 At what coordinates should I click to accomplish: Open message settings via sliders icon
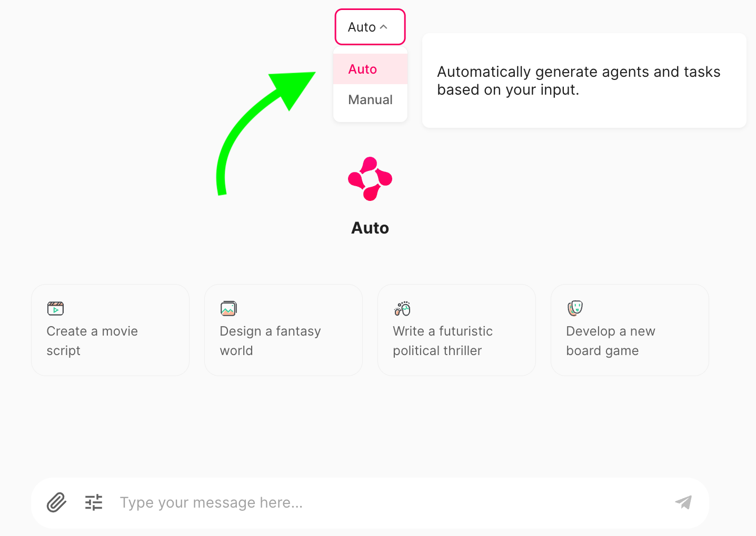point(93,502)
